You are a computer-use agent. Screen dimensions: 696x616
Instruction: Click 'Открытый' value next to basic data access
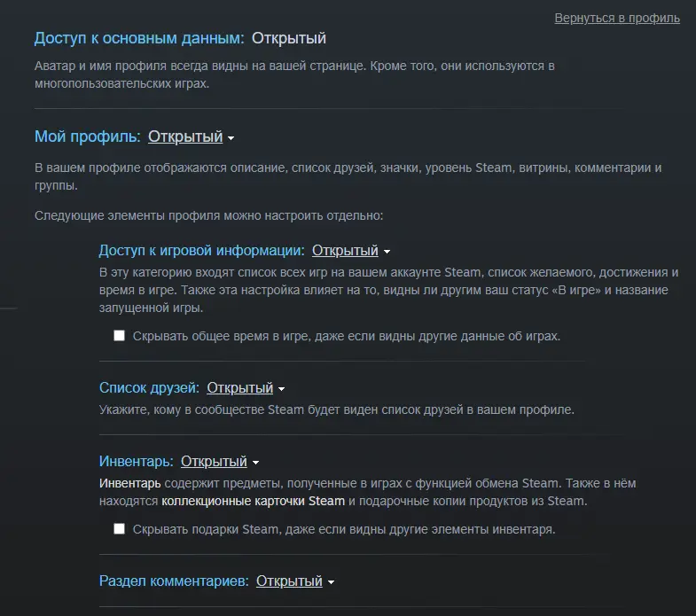(289, 38)
